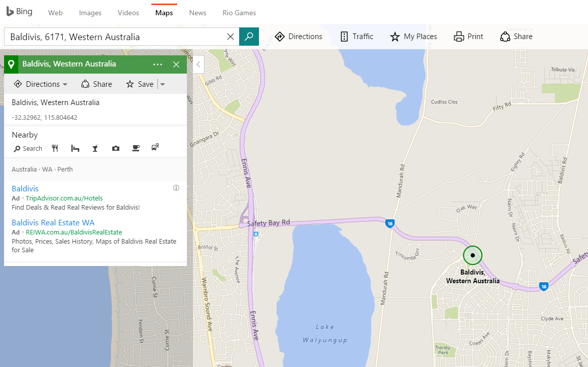Click the Nearby Search option
The height and width of the screenshot is (367, 588).
click(28, 148)
